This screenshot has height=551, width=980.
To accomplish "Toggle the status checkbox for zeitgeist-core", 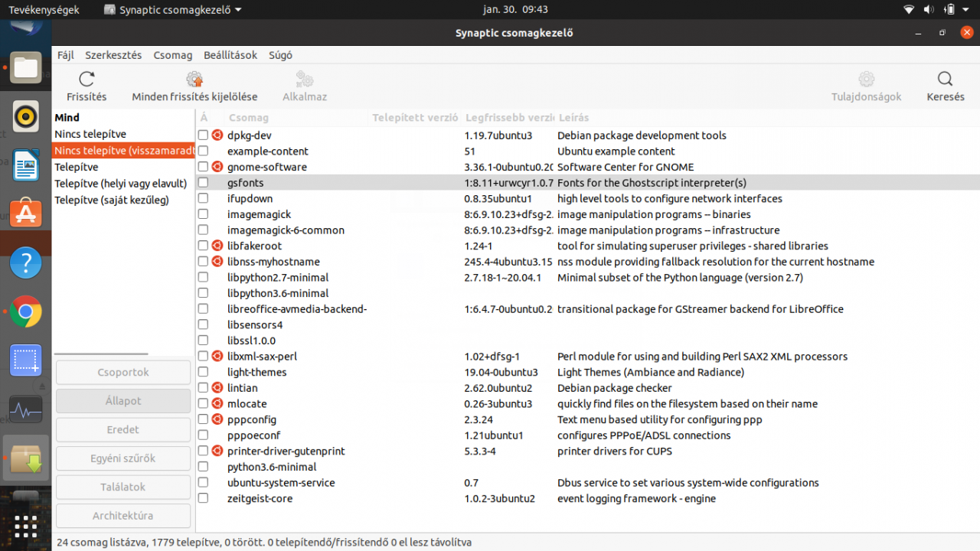I will pos(203,498).
